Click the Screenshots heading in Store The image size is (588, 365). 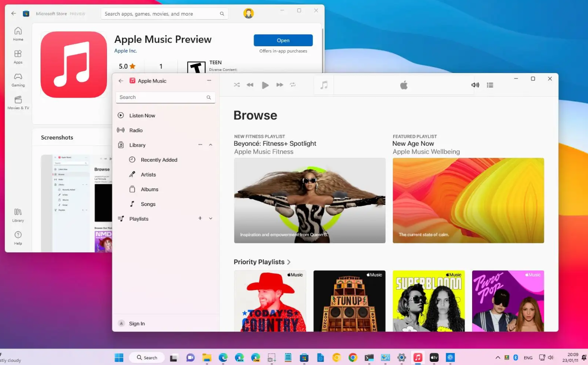[x=57, y=137]
